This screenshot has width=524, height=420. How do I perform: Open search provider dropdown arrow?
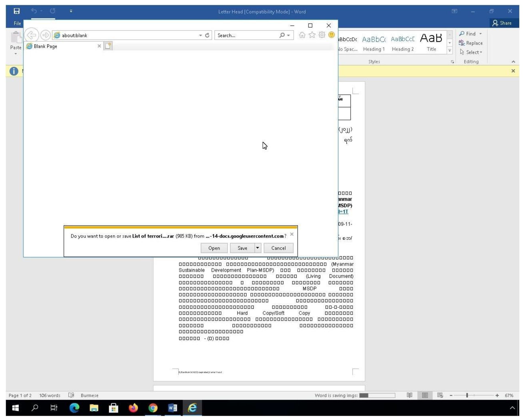(288, 35)
